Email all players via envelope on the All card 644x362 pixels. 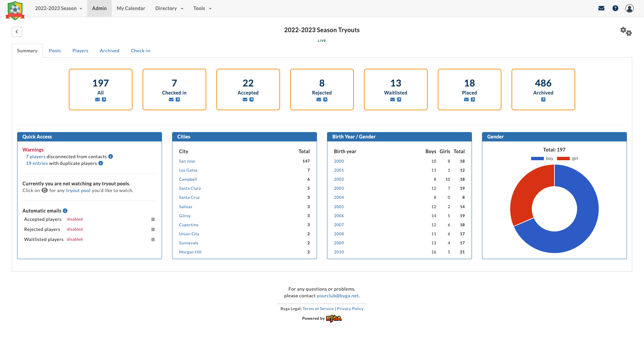pos(97,100)
